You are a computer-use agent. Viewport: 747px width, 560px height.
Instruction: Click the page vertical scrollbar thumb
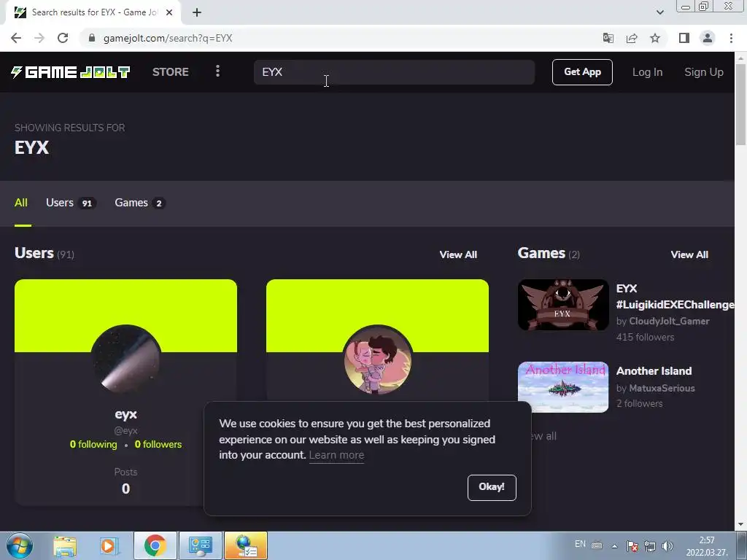[741, 104]
